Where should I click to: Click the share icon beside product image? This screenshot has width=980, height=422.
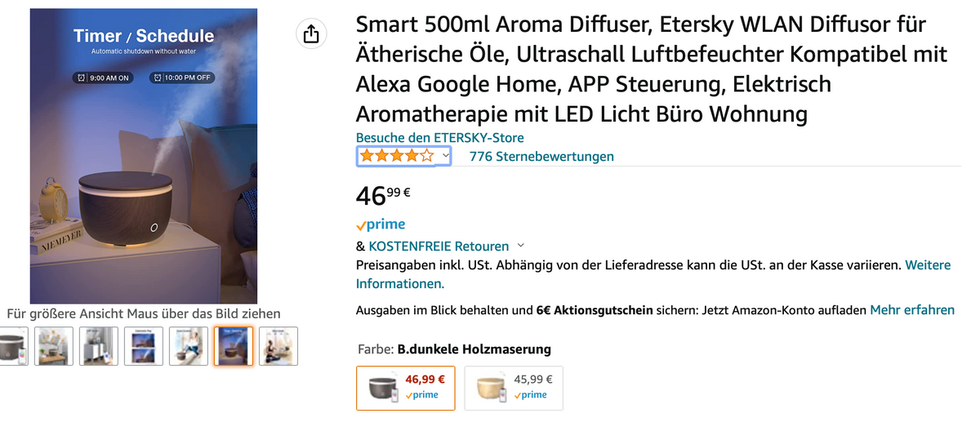click(311, 34)
